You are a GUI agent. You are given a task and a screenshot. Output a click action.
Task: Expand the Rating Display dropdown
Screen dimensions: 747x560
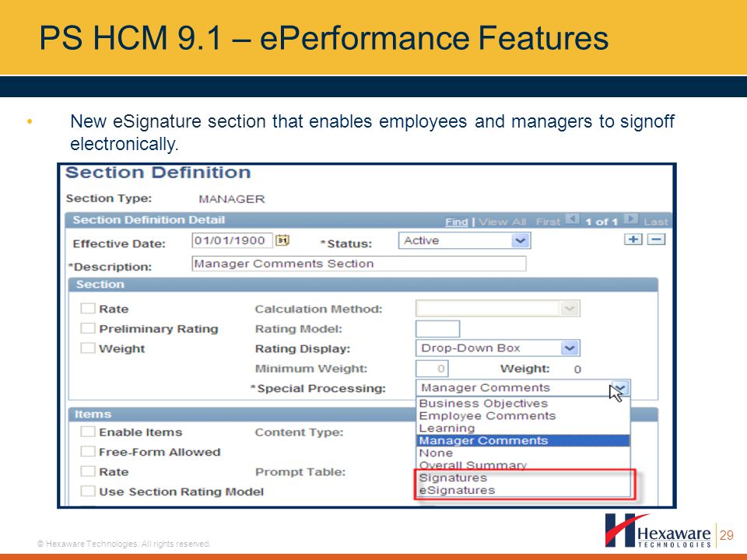tap(498, 348)
